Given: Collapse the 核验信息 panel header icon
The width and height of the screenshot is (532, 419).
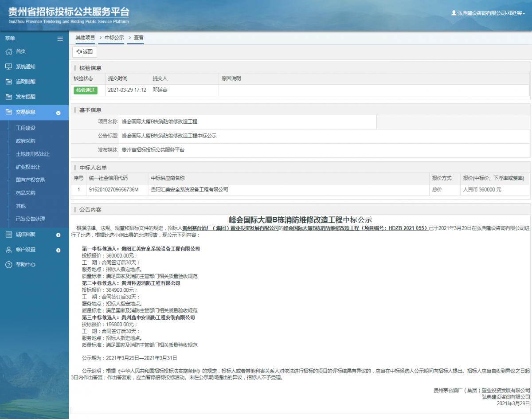Looking at the screenshot, I should pyautogui.click(x=75, y=68).
